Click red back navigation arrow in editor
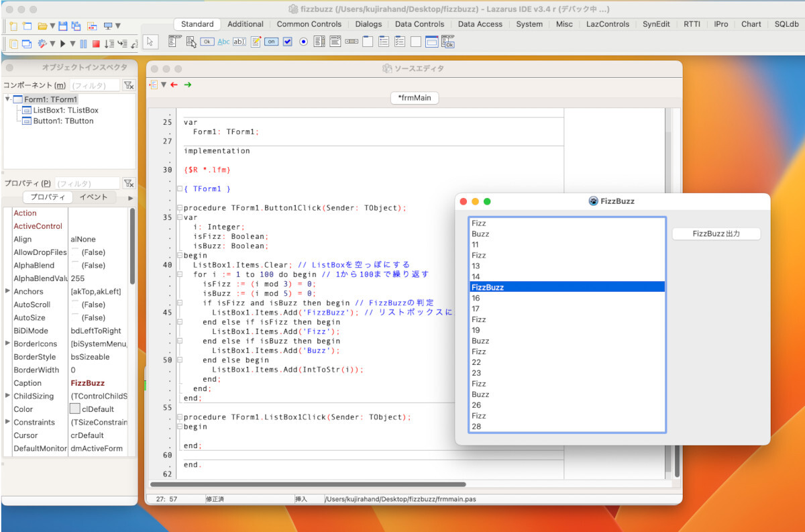The height and width of the screenshot is (532, 805). pos(174,85)
